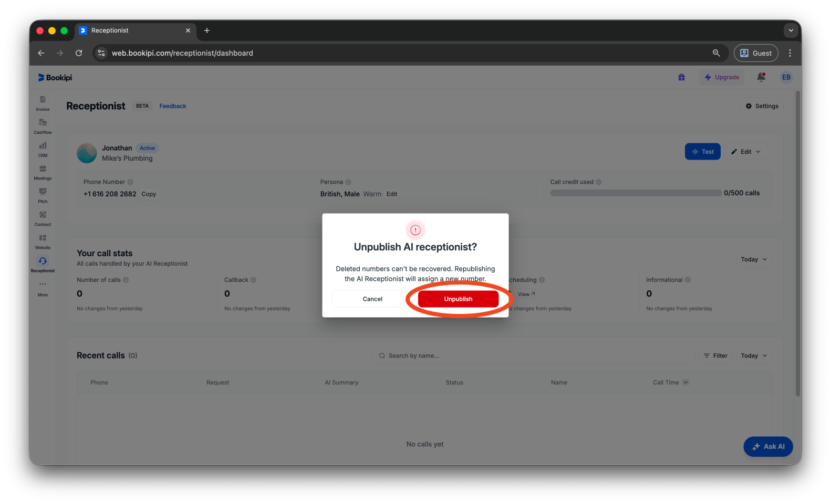Click the blue Test button
Viewport: 831px width, 504px height.
(702, 152)
